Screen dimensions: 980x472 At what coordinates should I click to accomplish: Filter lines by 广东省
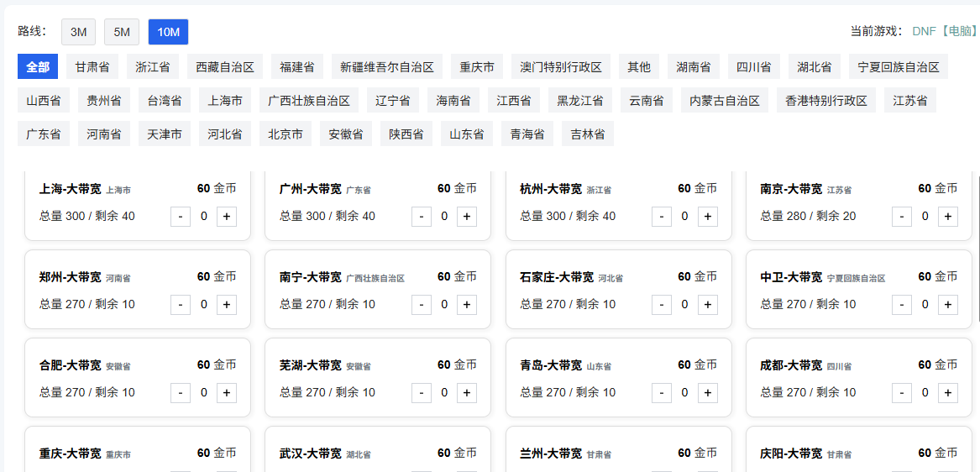pos(44,134)
